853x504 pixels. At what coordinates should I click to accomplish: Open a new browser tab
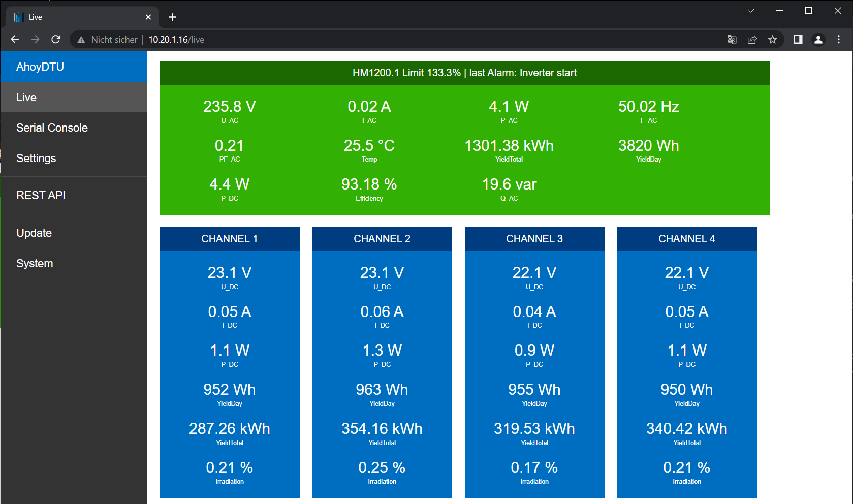coord(172,17)
